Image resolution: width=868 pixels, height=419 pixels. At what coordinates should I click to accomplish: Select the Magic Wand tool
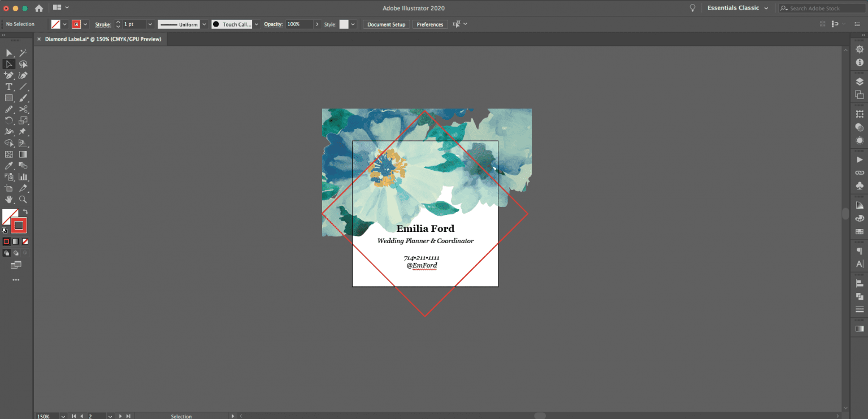click(x=23, y=53)
